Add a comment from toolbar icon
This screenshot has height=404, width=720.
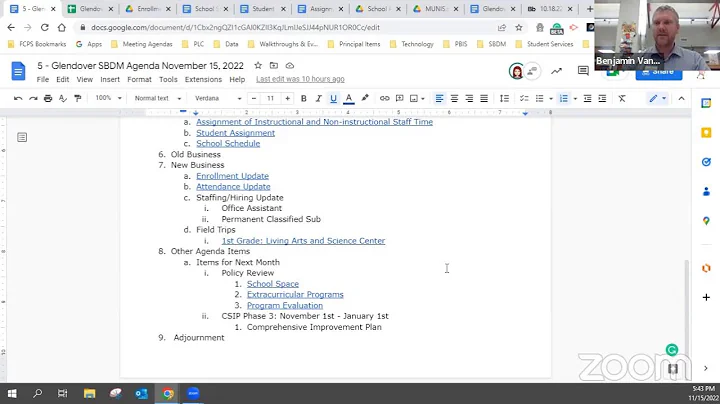pyautogui.click(x=399, y=98)
